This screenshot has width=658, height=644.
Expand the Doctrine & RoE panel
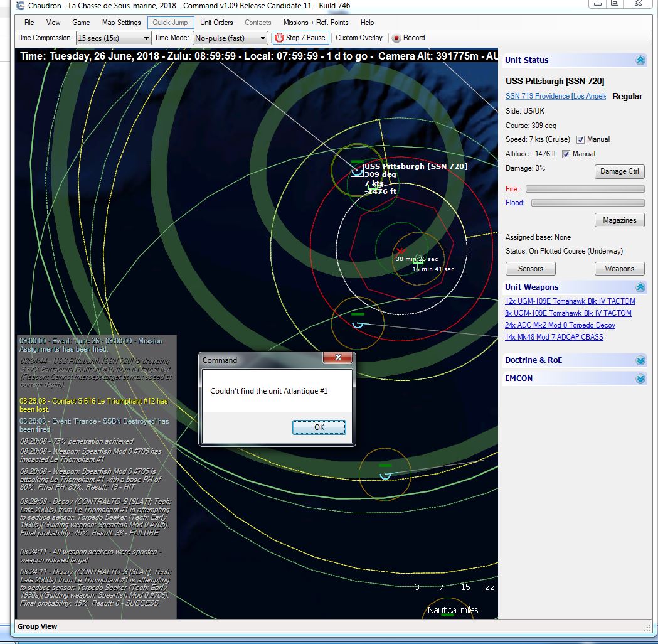point(640,361)
